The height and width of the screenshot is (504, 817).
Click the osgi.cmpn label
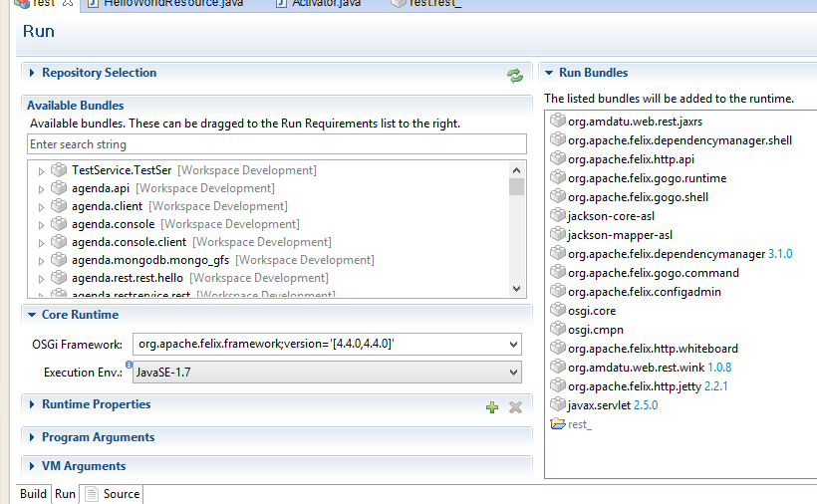click(596, 330)
